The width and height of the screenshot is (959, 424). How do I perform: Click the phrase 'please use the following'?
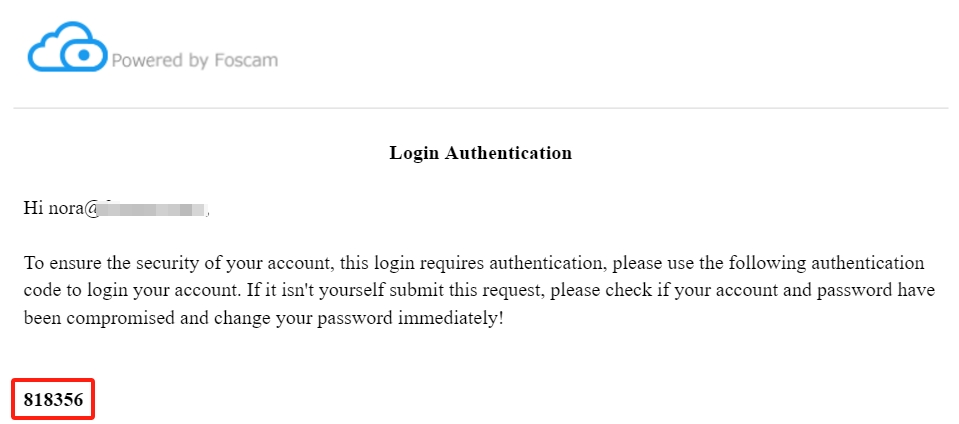[x=709, y=264]
